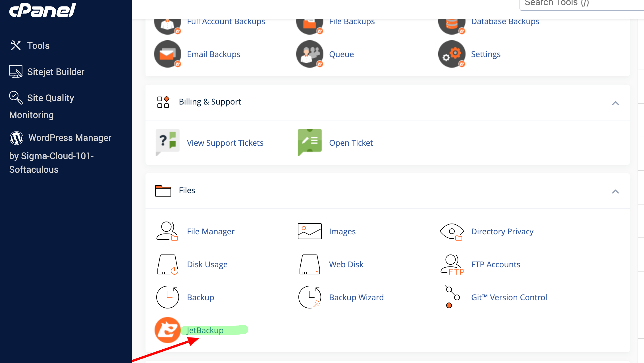Click the Email Backups envelope icon
The width and height of the screenshot is (644, 363).
pyautogui.click(x=168, y=54)
